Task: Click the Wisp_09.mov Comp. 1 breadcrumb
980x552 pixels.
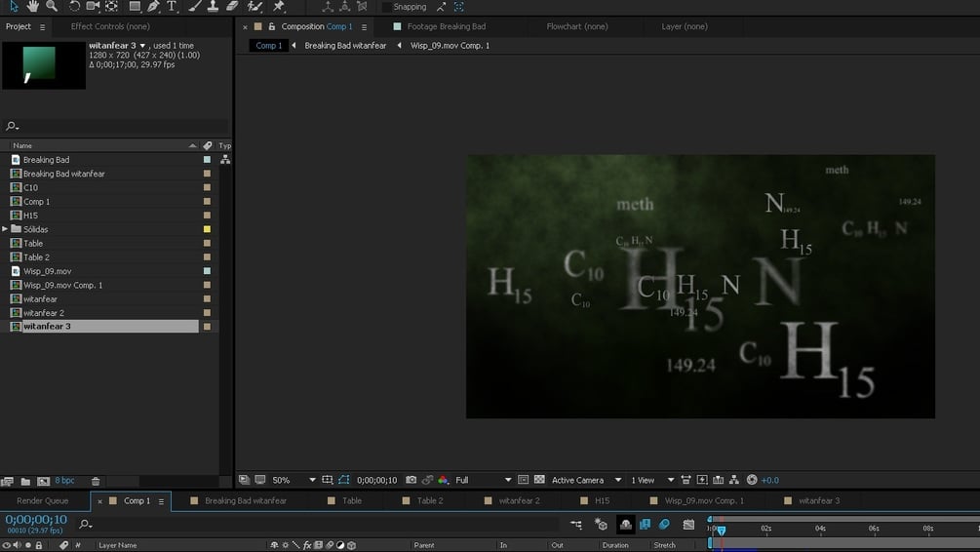Action: [x=450, y=45]
